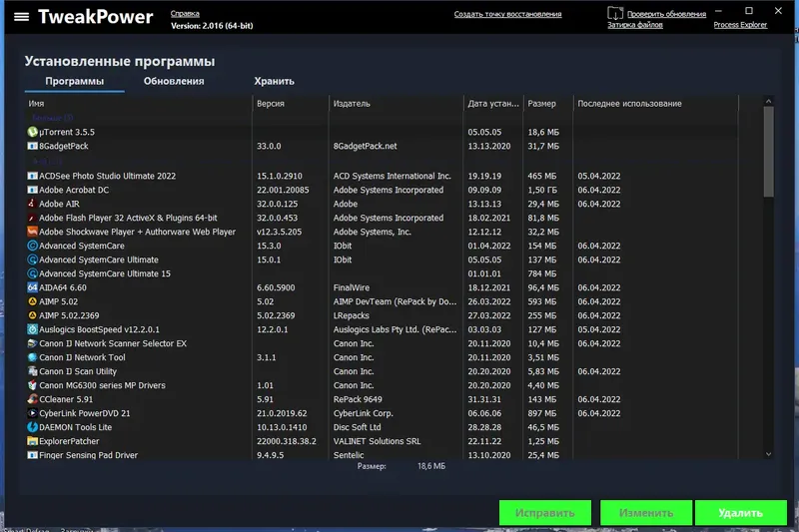
Task: Open the Хранить tab
Action: coord(274,81)
